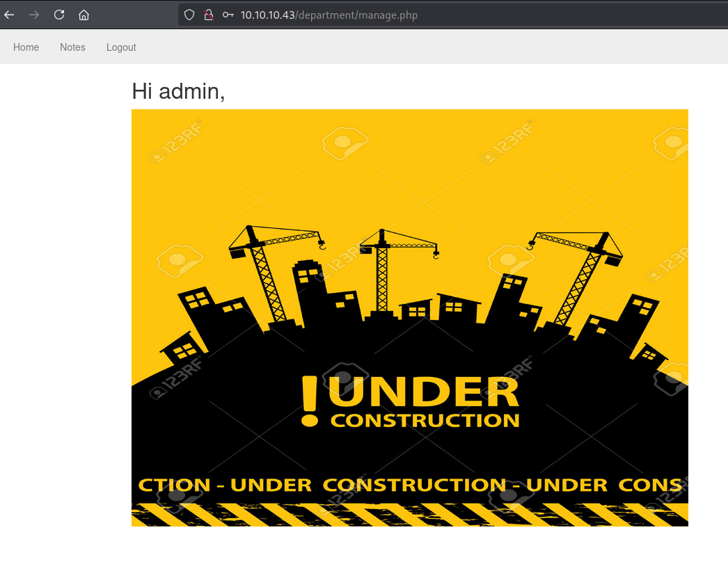Screen dimensions: 728x562
Task: Focus the address bar URL
Action: [x=329, y=15]
